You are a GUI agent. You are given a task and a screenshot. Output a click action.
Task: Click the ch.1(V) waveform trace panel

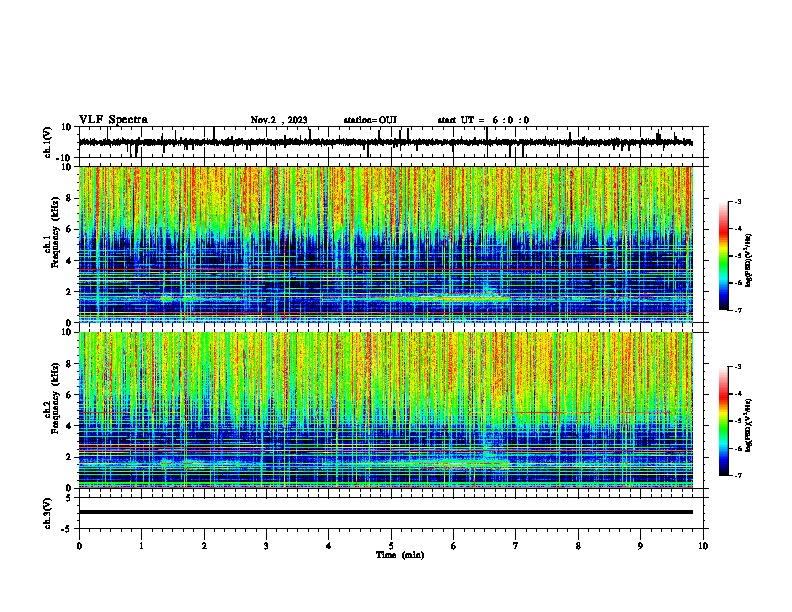click(391, 142)
